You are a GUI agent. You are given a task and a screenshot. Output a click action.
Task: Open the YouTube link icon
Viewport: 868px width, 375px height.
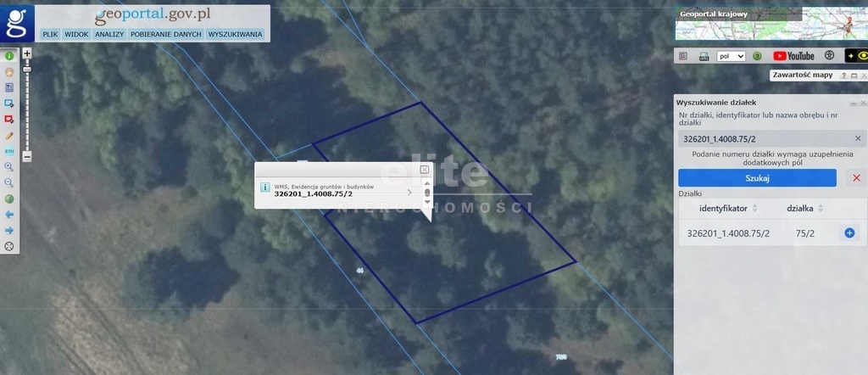coord(793,56)
